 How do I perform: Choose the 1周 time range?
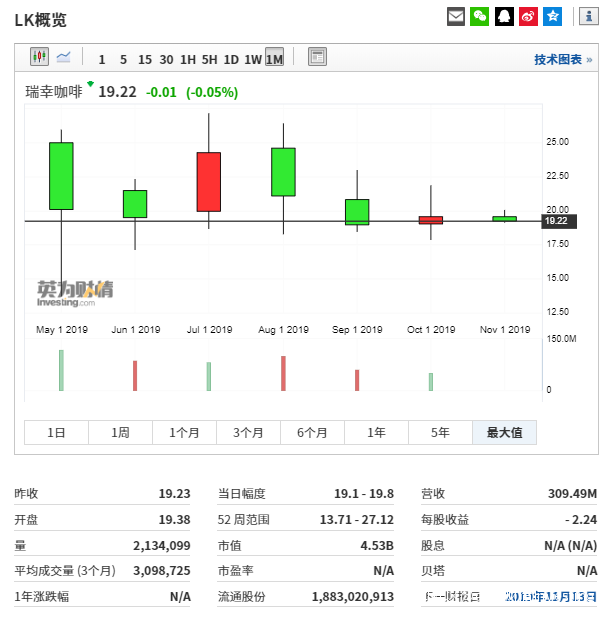(x=120, y=432)
